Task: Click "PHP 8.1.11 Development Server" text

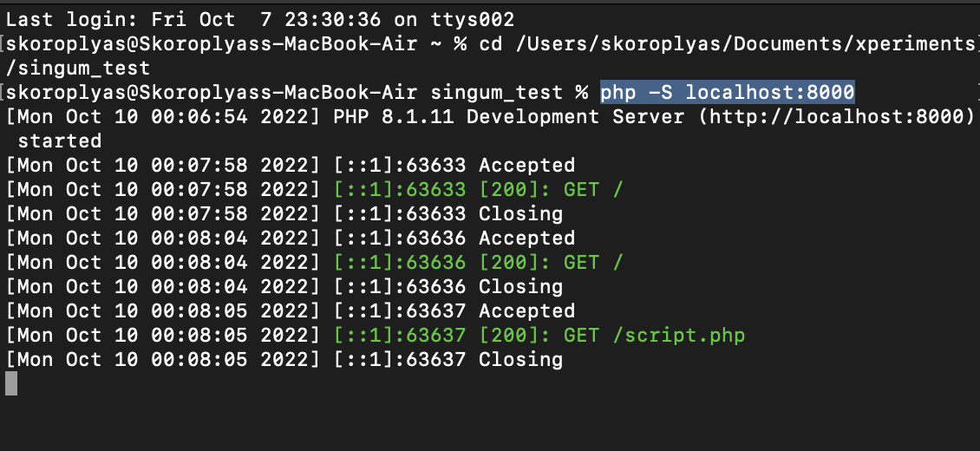Action: pyautogui.click(x=466, y=116)
